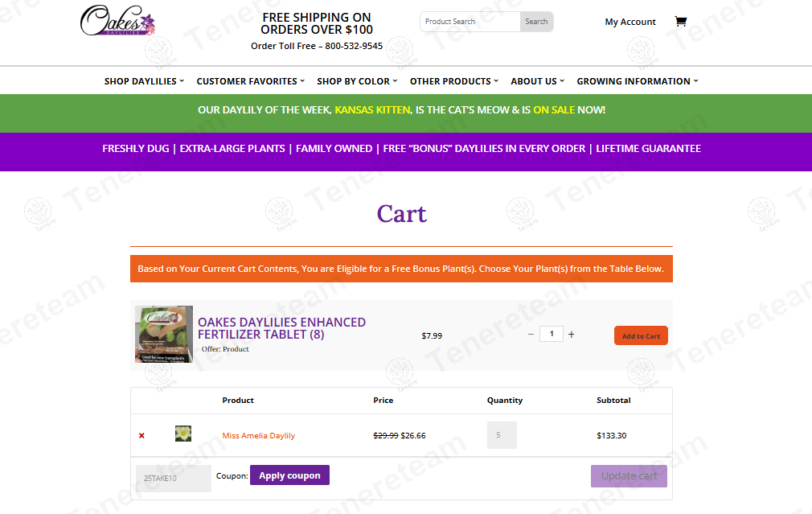The height and width of the screenshot is (514, 812).
Task: Follow the Kansas Kitten link
Action: (x=372, y=110)
